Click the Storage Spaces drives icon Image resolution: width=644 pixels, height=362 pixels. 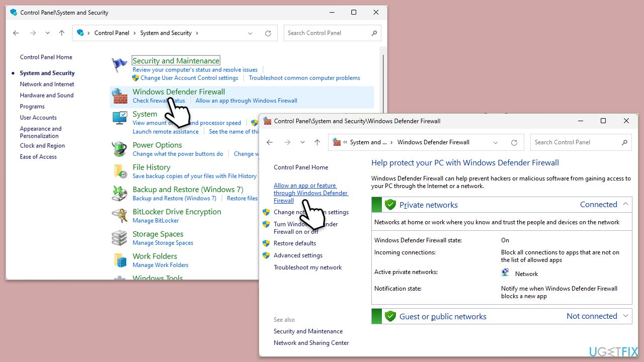coord(120,238)
